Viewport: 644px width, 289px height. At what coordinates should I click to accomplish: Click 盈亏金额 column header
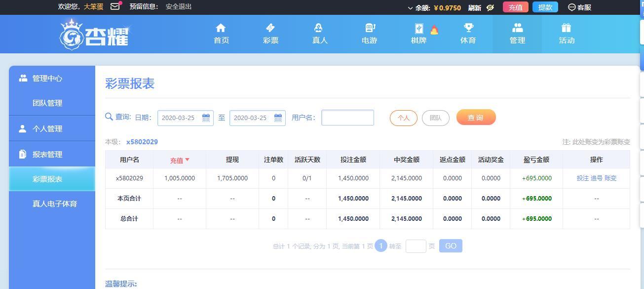pyautogui.click(x=536, y=160)
